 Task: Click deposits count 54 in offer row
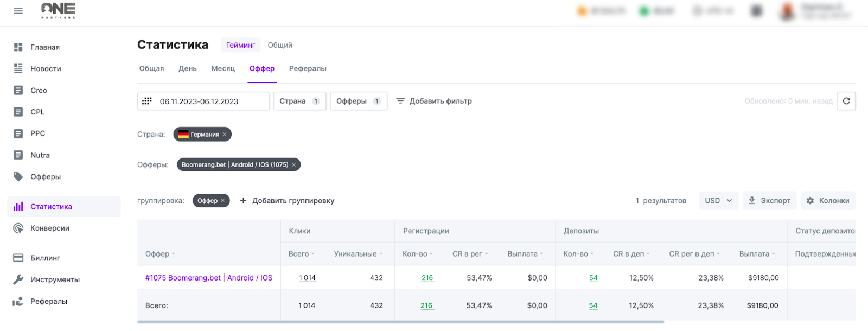click(593, 278)
